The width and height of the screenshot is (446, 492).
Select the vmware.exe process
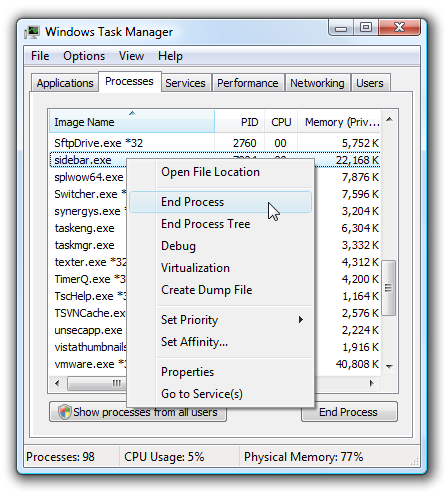point(89,364)
